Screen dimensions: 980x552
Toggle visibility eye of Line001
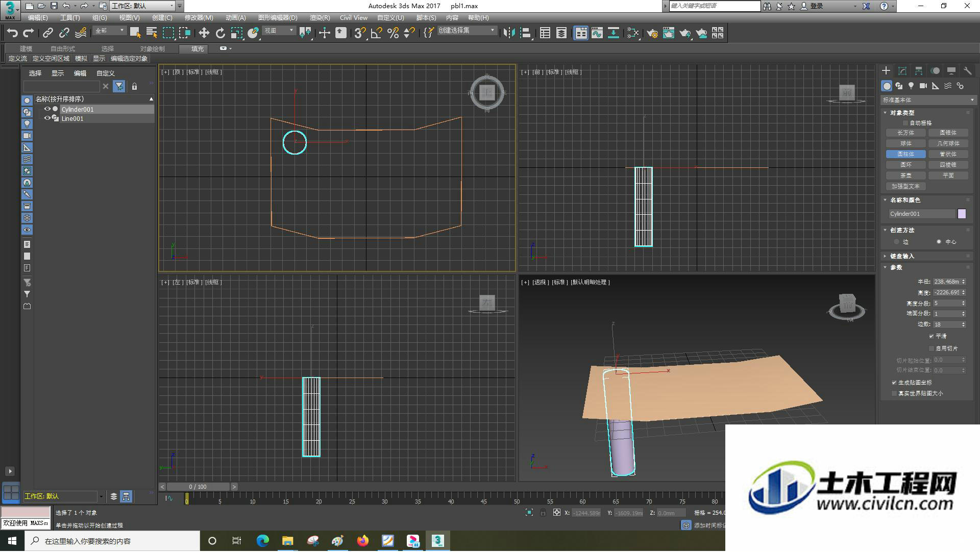(x=47, y=118)
